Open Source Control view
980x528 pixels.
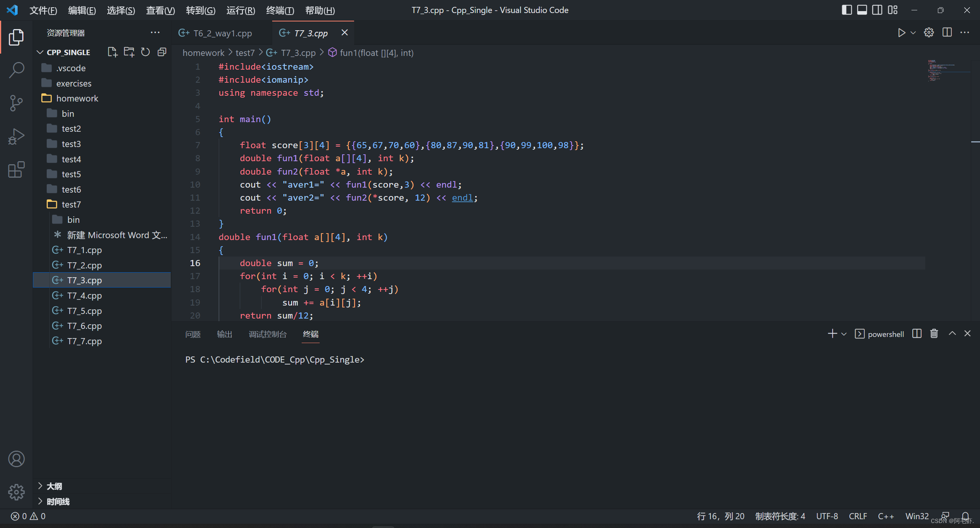[16, 103]
